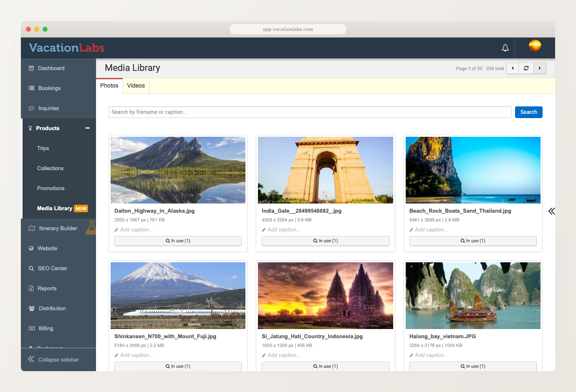The image size is (576, 392).
Task: Click pencil icon under Shinkansen Mount Fuji image
Action: [116, 356]
